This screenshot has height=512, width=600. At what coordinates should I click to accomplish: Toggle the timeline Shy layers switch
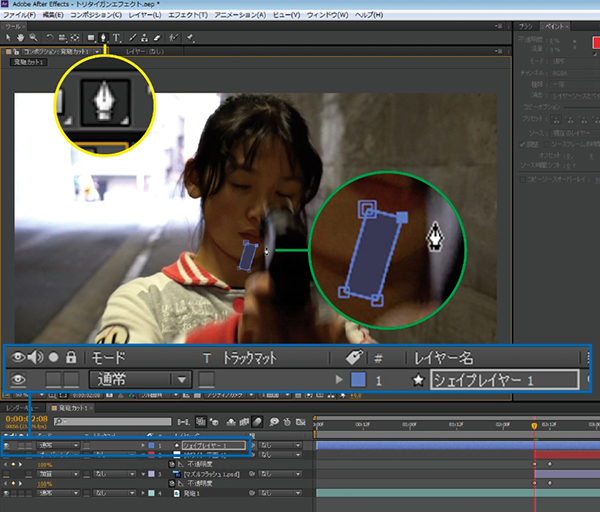click(x=231, y=422)
